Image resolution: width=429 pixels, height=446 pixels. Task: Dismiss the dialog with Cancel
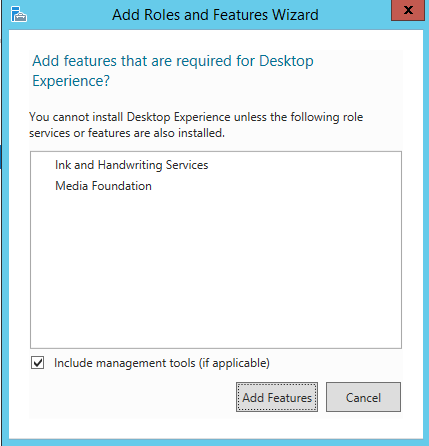click(x=363, y=397)
